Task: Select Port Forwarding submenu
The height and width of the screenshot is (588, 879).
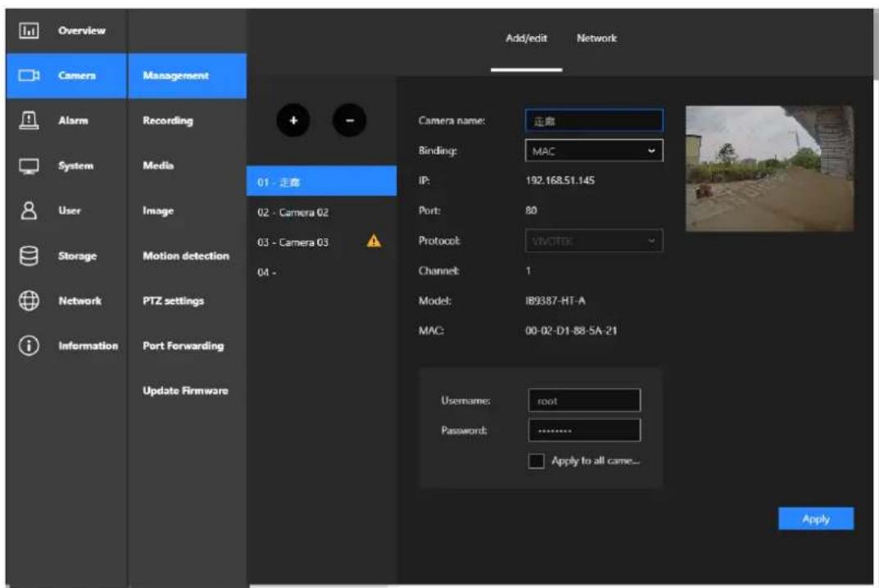Action: coord(183,346)
